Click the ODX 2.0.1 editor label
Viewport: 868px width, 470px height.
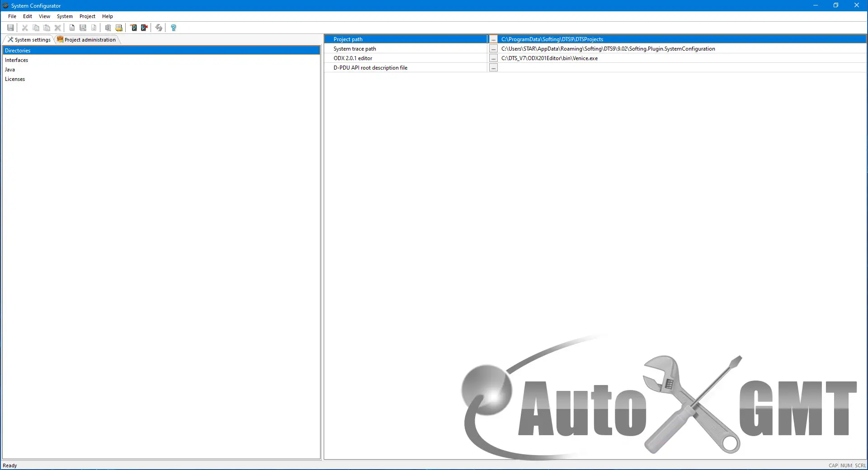[353, 58]
